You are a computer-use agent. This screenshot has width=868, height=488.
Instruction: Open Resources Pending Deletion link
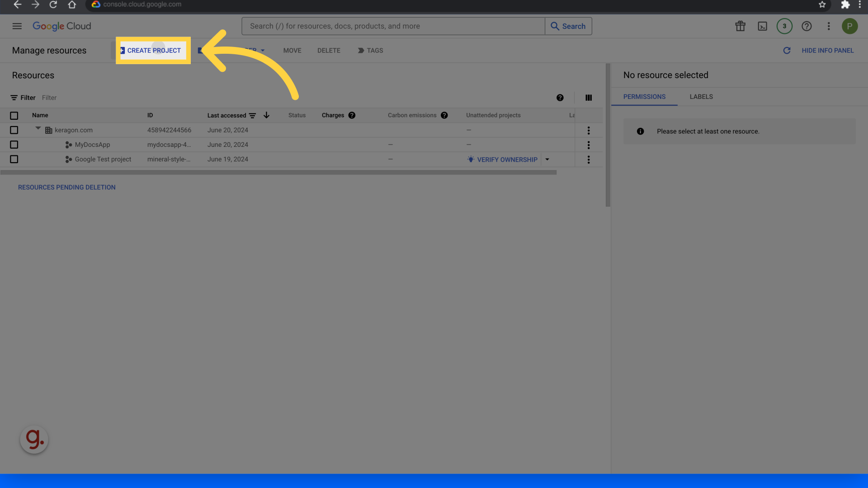67,187
